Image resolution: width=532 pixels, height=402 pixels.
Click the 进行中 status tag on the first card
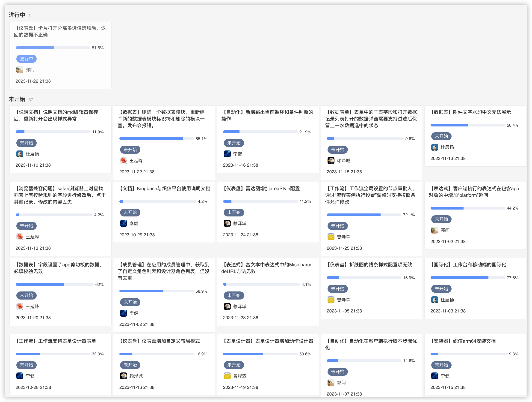coord(27,59)
